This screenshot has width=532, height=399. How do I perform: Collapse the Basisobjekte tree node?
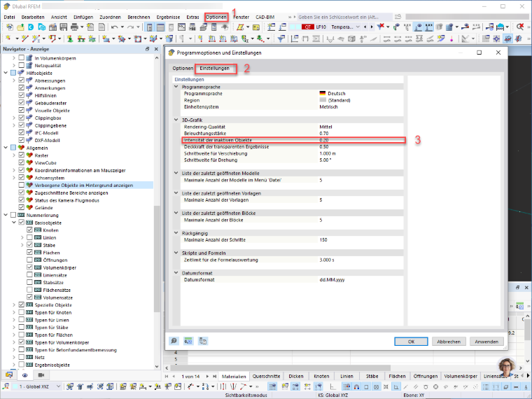(14, 222)
